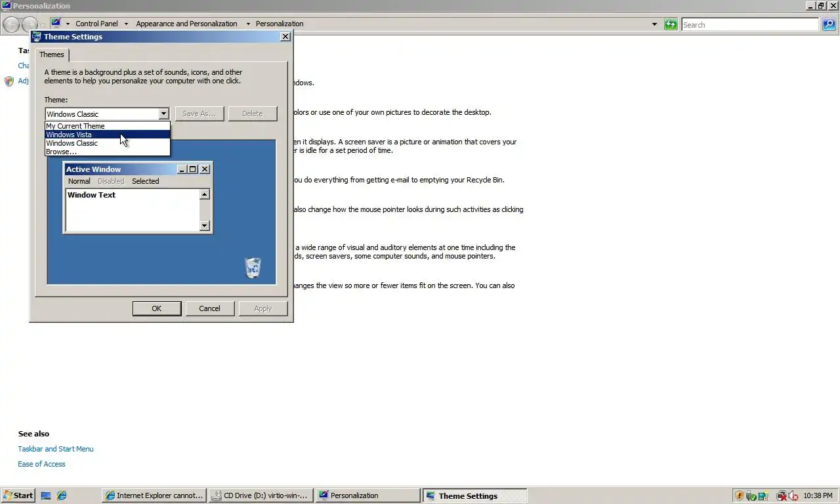Cancel the Theme Settings dialog
This screenshot has width=840, height=504.
tap(210, 308)
